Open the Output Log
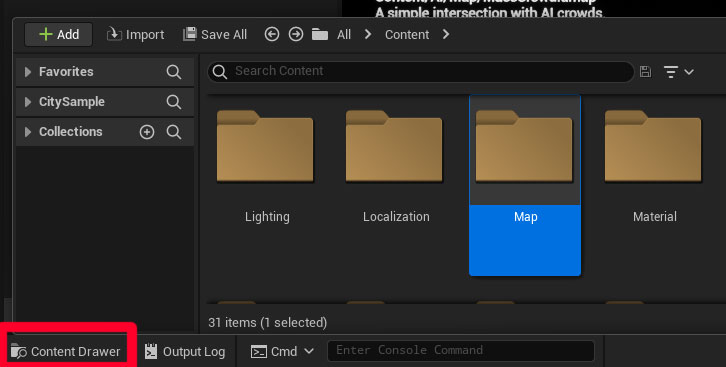726x367 pixels. click(x=185, y=352)
